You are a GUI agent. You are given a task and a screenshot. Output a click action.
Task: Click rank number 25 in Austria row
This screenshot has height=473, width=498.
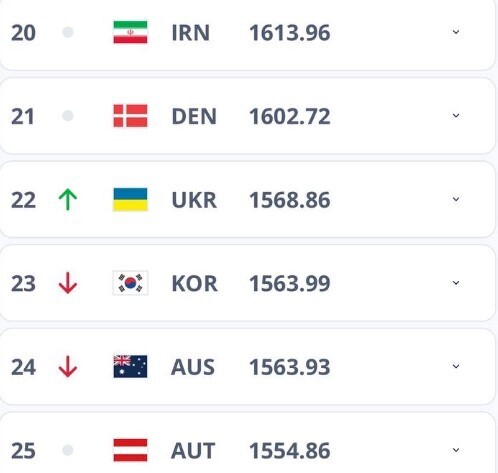23,451
